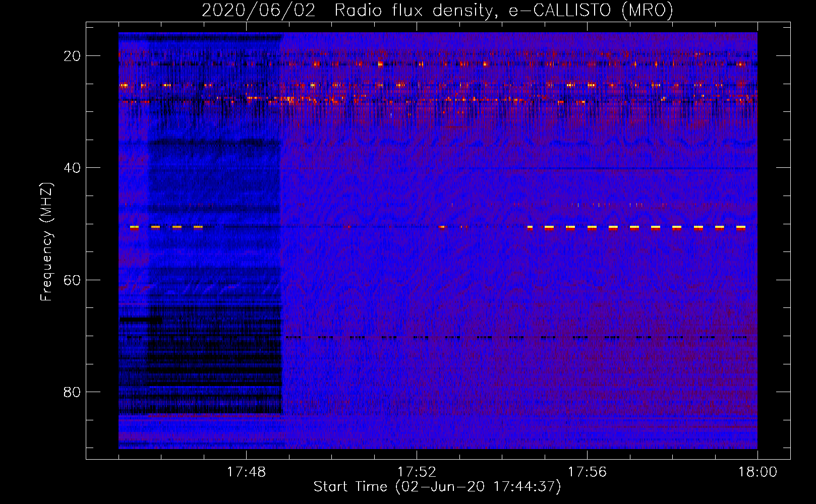The height and width of the screenshot is (504, 816).
Task: Click the 18:00 time tick label
Action: point(757,472)
